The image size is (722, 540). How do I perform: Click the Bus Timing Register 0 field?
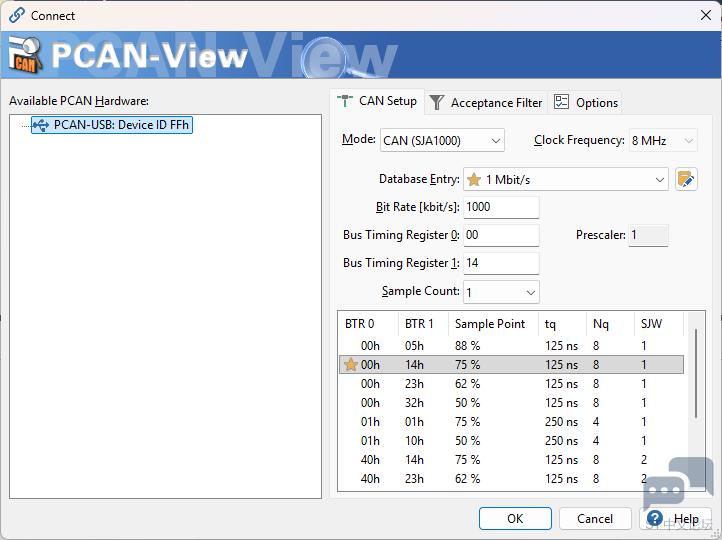pos(501,235)
